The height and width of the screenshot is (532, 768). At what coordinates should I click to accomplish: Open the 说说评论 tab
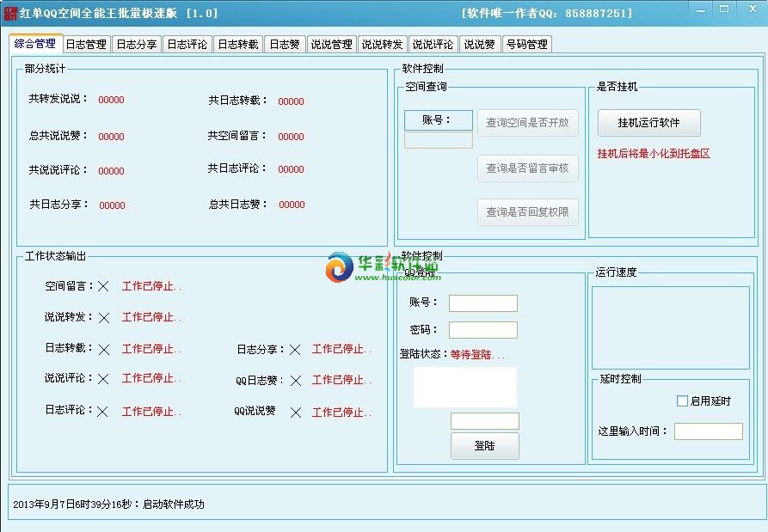pyautogui.click(x=433, y=44)
